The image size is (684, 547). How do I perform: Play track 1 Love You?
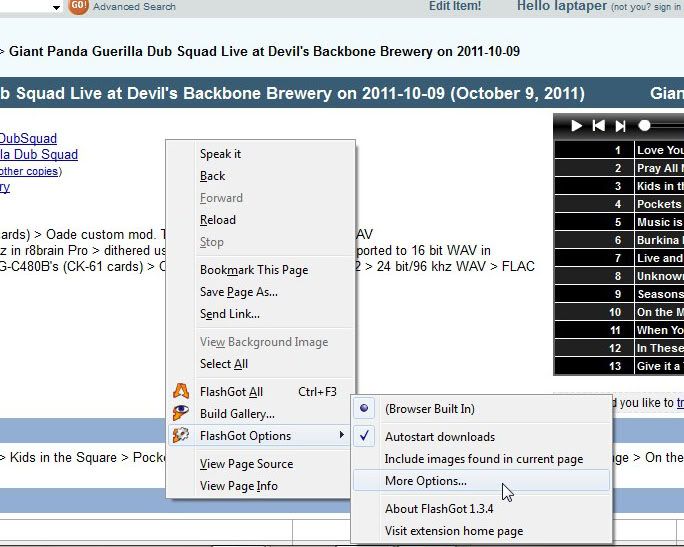tap(619, 150)
